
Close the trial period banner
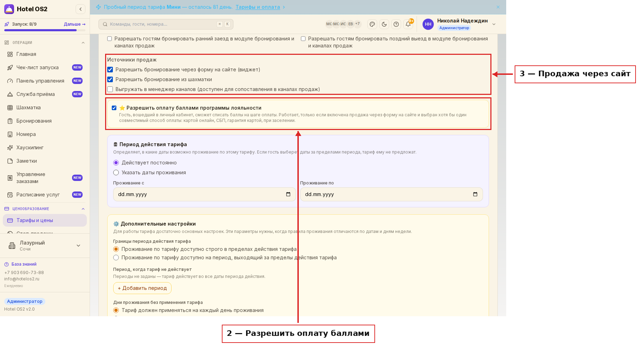[498, 7]
